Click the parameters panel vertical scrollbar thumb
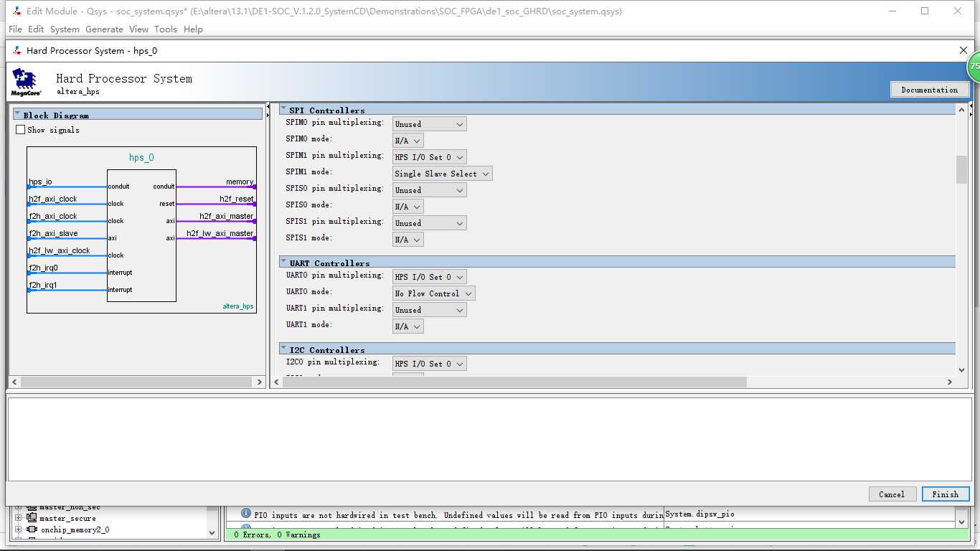980x551 pixels. pos(961,169)
